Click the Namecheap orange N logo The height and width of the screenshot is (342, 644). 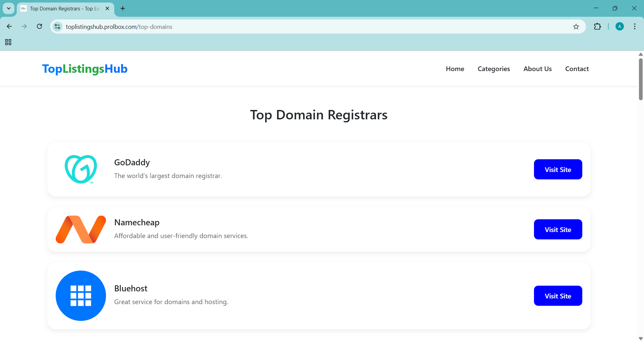pos(81,229)
